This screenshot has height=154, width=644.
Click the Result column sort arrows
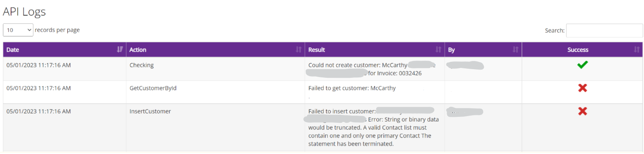click(x=438, y=50)
